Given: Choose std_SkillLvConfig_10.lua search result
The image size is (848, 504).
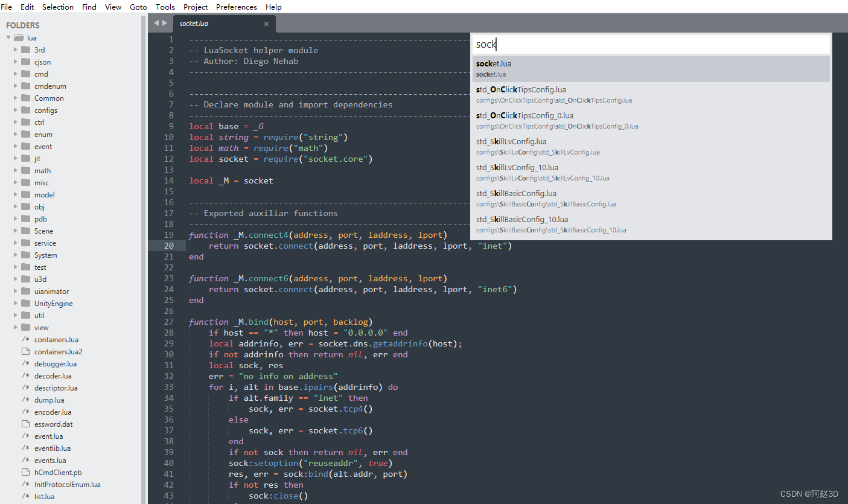Looking at the screenshot, I should tap(651, 173).
